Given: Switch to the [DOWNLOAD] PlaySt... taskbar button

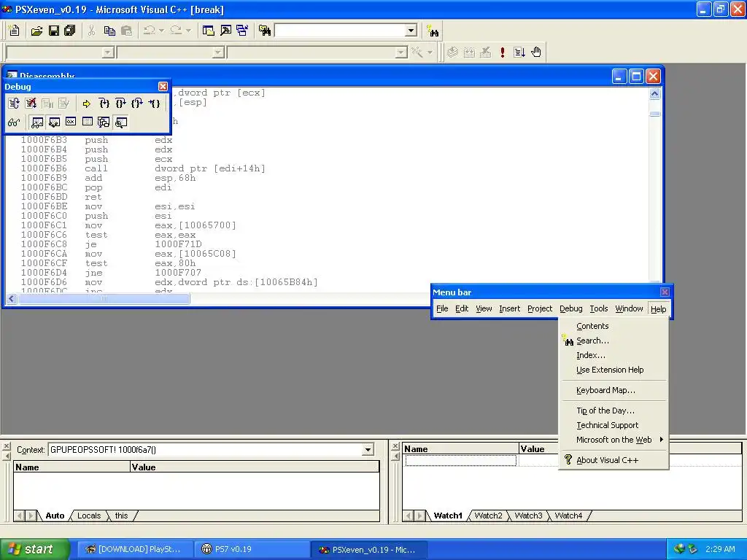Looking at the screenshot, I should 135,549.
